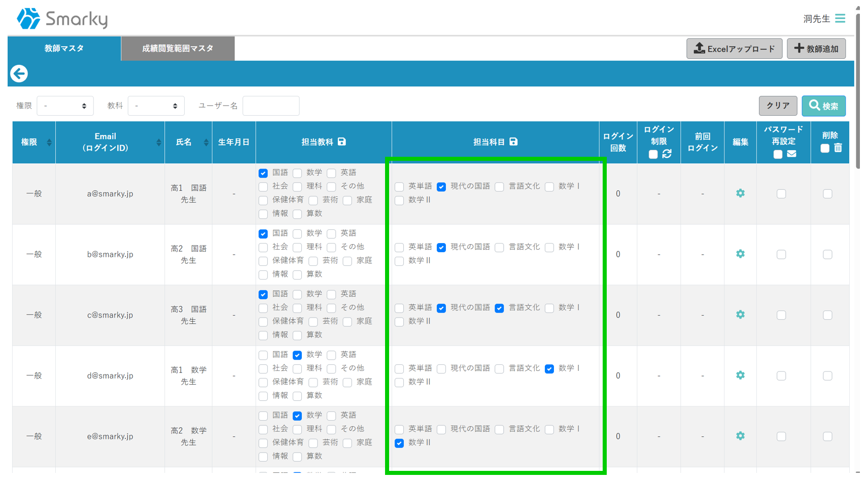Click the ユーザー名 input field
868x481 pixels.
click(271, 106)
